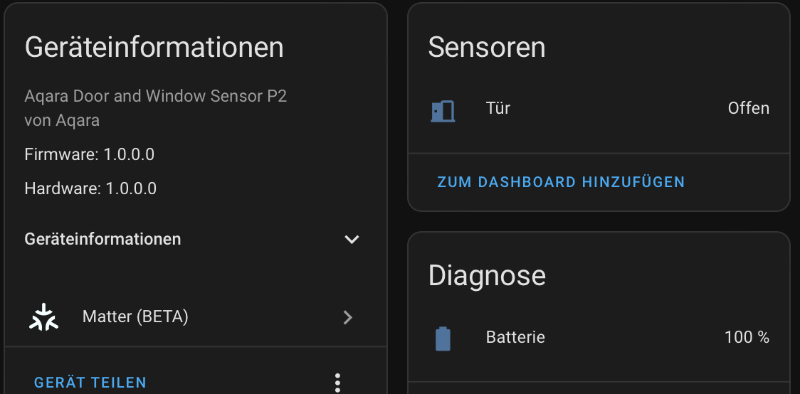
Task: Click the von Aqara manufacturer text
Action: pos(62,121)
